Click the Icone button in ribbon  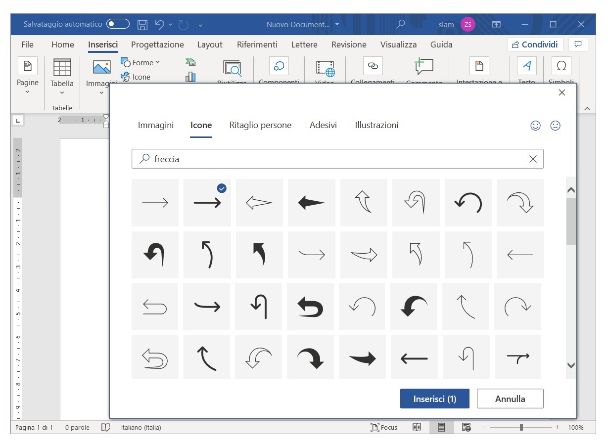[136, 77]
